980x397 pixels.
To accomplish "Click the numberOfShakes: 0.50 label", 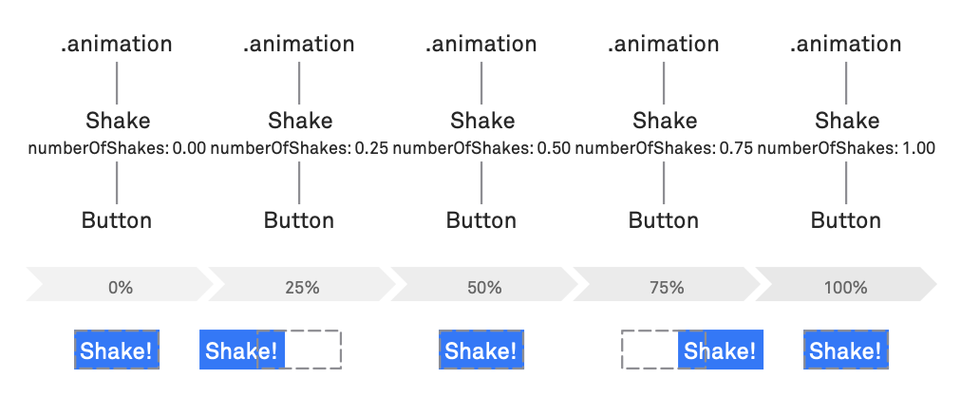I will [481, 149].
